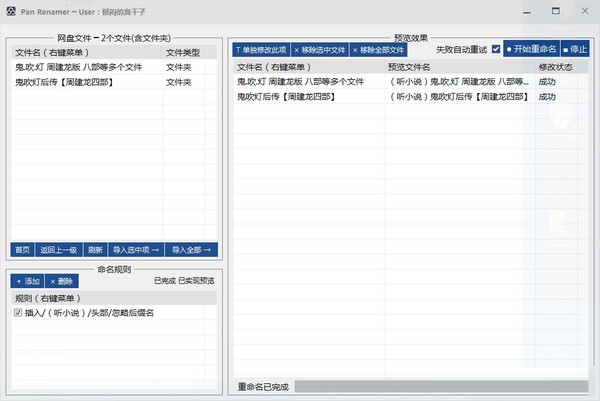Close the Pan Renamer window
Image resolution: width=600 pixels, height=401 pixels.
click(585, 11)
